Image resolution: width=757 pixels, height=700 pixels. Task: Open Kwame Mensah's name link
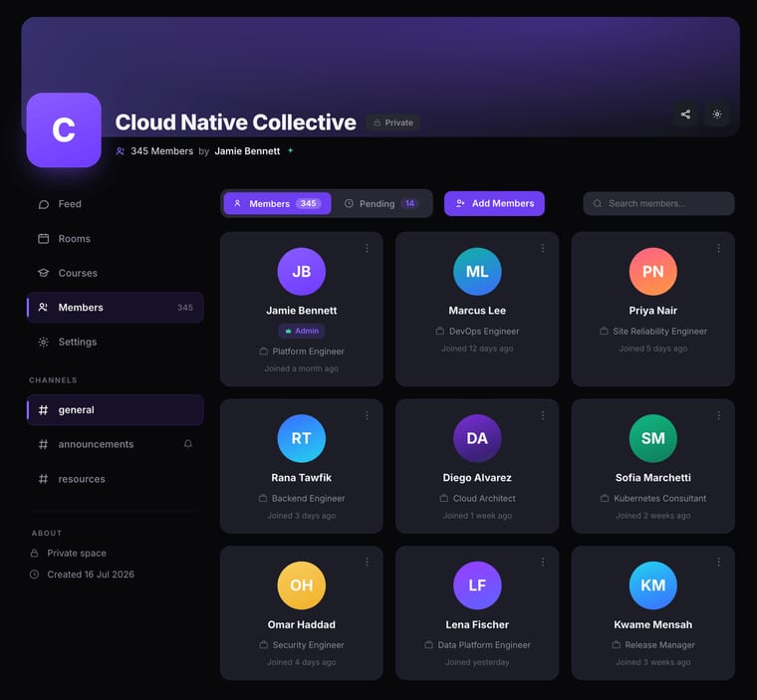(x=652, y=624)
